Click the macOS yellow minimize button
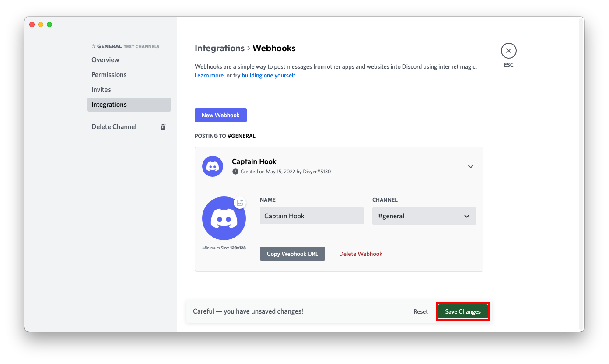 (41, 24)
